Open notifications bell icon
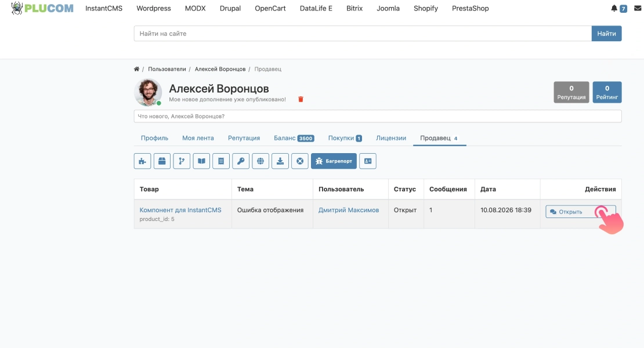This screenshot has width=644, height=348. tap(614, 8)
